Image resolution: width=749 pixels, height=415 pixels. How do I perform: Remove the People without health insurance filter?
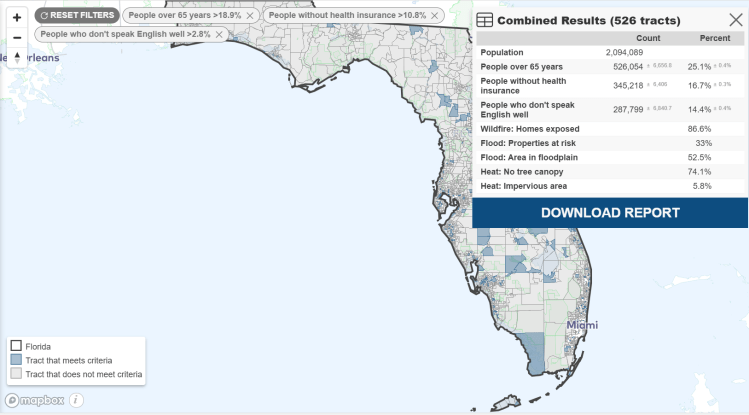(435, 16)
